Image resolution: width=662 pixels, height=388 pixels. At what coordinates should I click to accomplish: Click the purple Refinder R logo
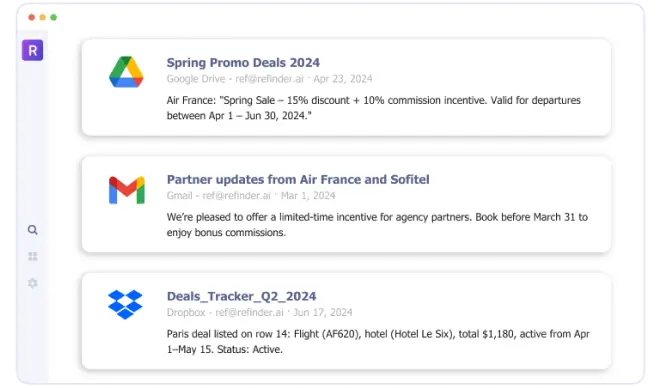(x=33, y=50)
